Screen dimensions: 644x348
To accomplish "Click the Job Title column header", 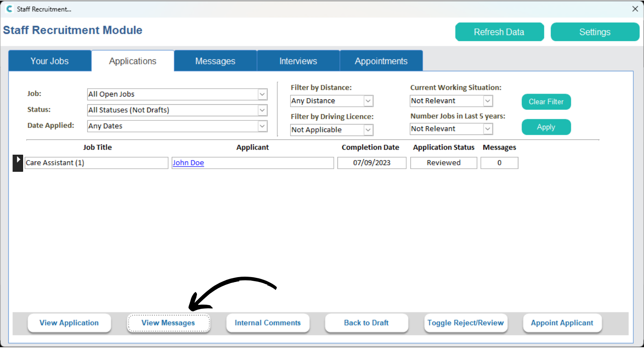I will (97, 147).
